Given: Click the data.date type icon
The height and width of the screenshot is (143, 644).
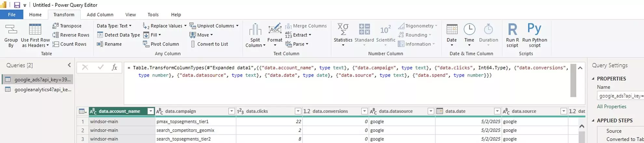Looking at the screenshot, I should click(439, 111).
